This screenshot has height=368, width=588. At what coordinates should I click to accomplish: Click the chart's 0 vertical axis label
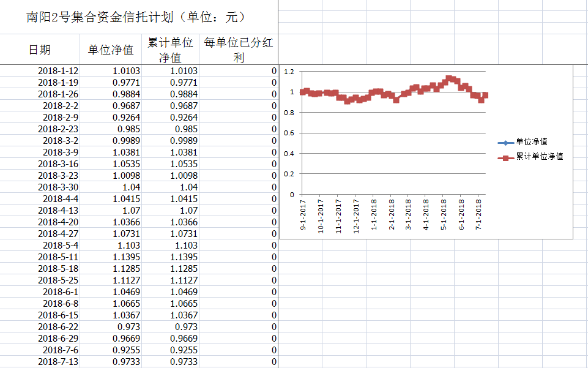point(292,195)
